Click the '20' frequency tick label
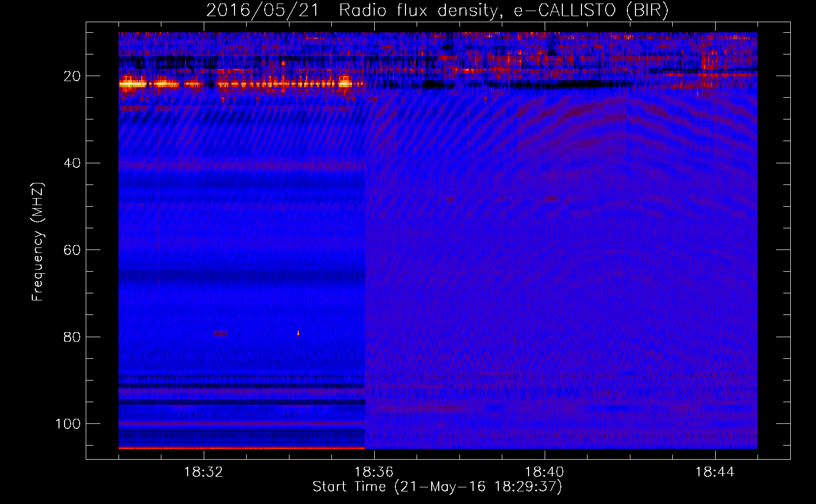 pyautogui.click(x=72, y=76)
